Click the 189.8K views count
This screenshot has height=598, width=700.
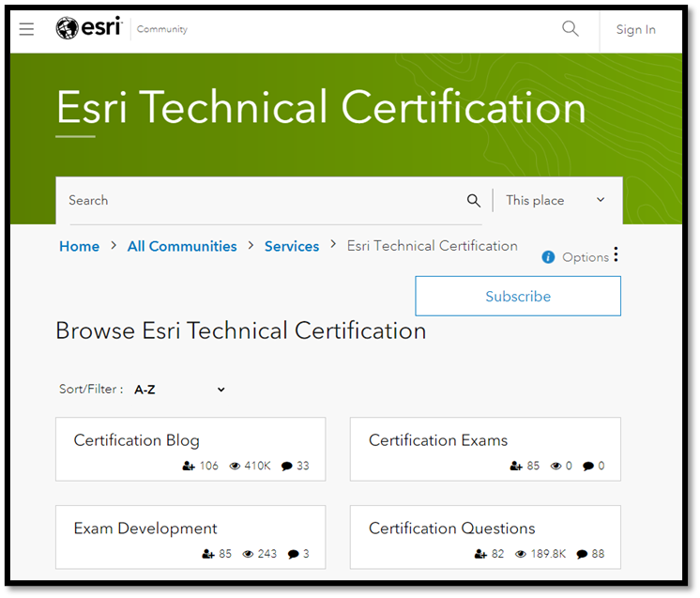548,554
